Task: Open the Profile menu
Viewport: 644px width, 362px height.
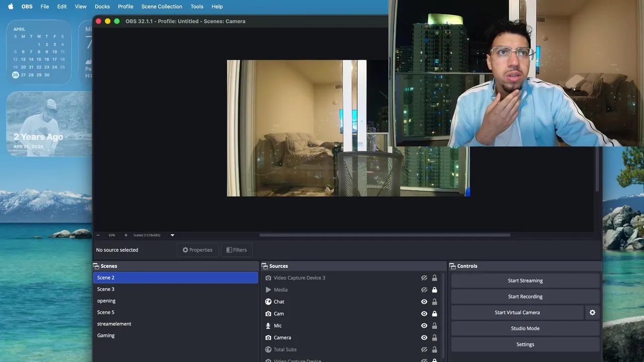Action: tap(125, 7)
